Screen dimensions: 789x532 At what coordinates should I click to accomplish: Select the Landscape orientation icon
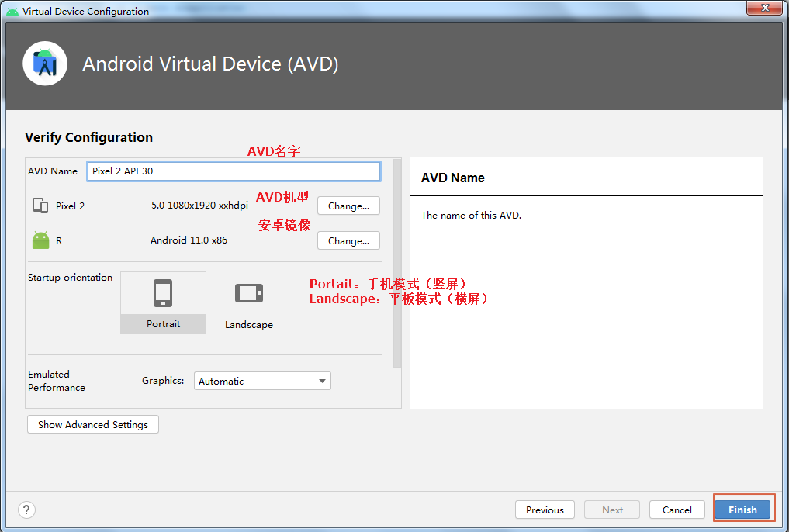pos(248,292)
